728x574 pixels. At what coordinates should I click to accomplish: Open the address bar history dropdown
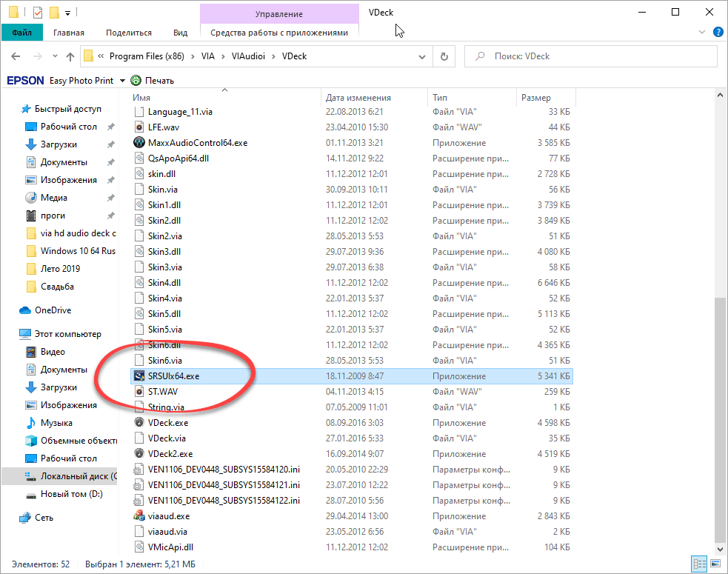(421, 56)
